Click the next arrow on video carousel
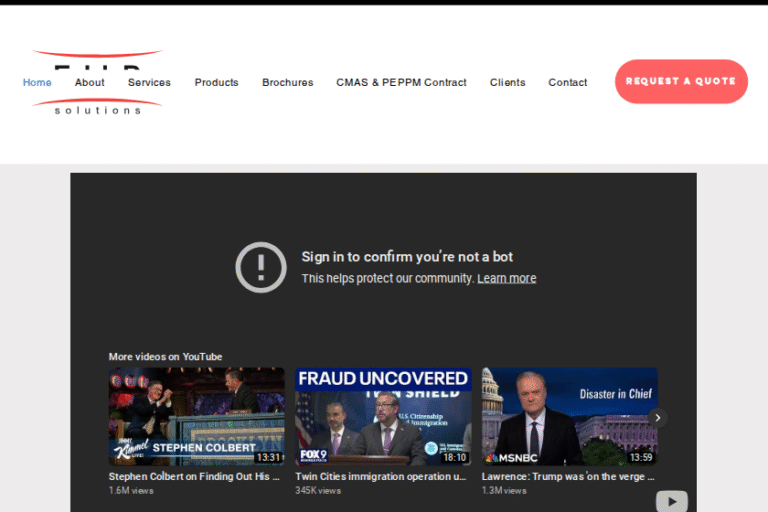The width and height of the screenshot is (768, 512). click(x=657, y=417)
